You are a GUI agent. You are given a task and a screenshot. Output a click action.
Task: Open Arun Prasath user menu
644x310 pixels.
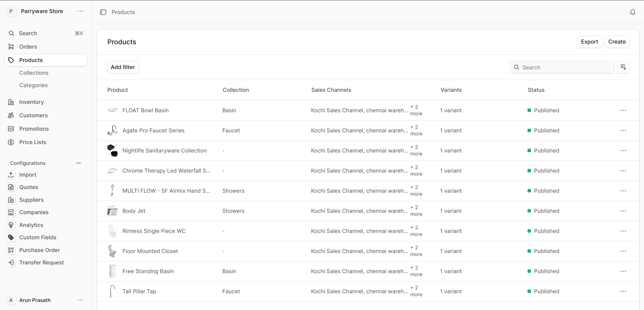[x=80, y=300]
